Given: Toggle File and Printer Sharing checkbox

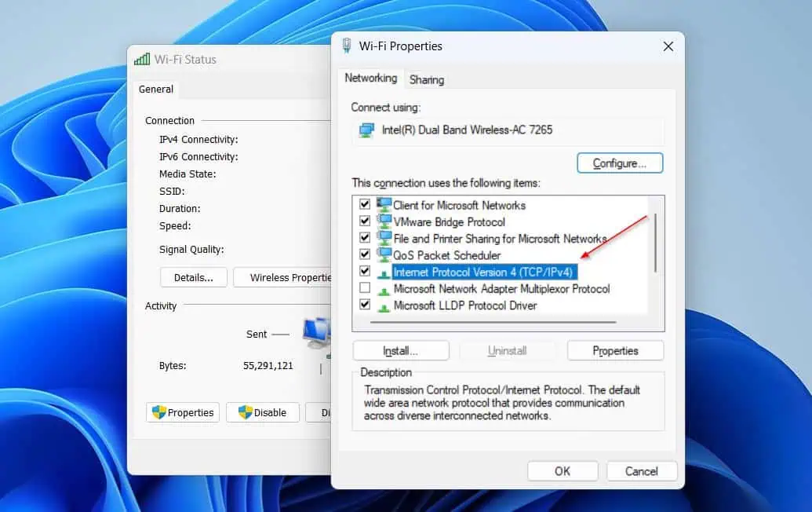Looking at the screenshot, I should (x=365, y=237).
